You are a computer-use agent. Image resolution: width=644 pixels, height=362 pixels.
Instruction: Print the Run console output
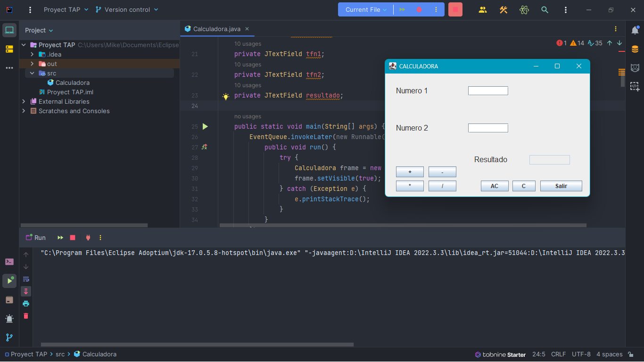coord(26,304)
